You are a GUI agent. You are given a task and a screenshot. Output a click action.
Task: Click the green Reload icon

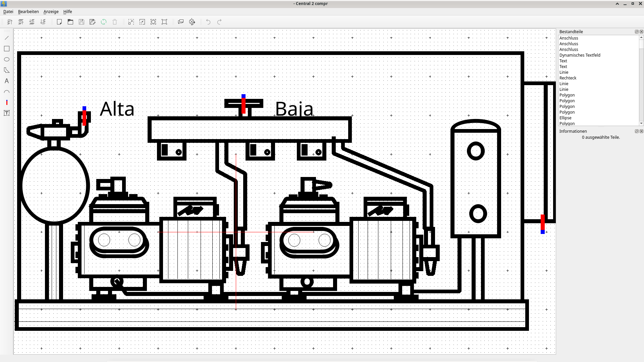click(104, 22)
